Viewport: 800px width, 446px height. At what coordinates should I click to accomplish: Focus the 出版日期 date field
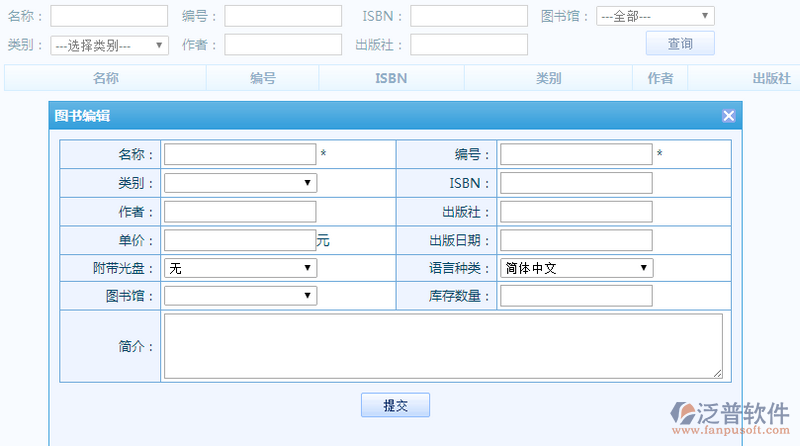[x=576, y=240]
